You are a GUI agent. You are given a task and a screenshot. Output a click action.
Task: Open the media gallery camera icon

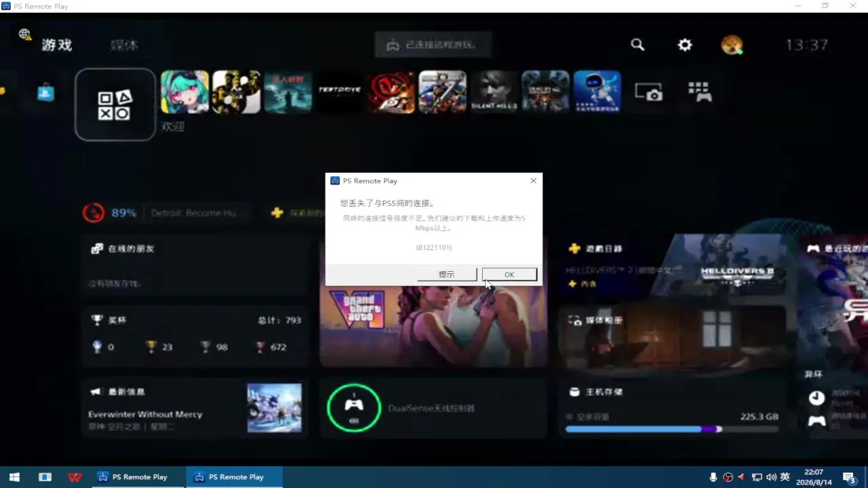(x=648, y=92)
